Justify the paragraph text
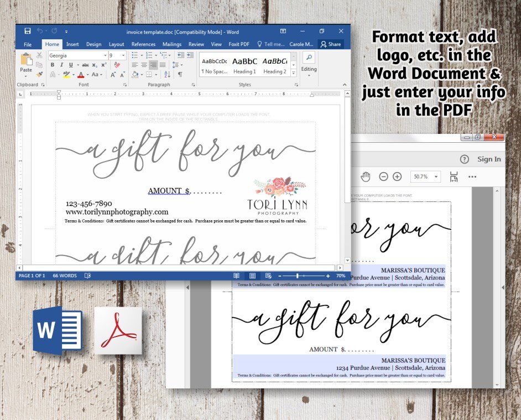 (163, 65)
